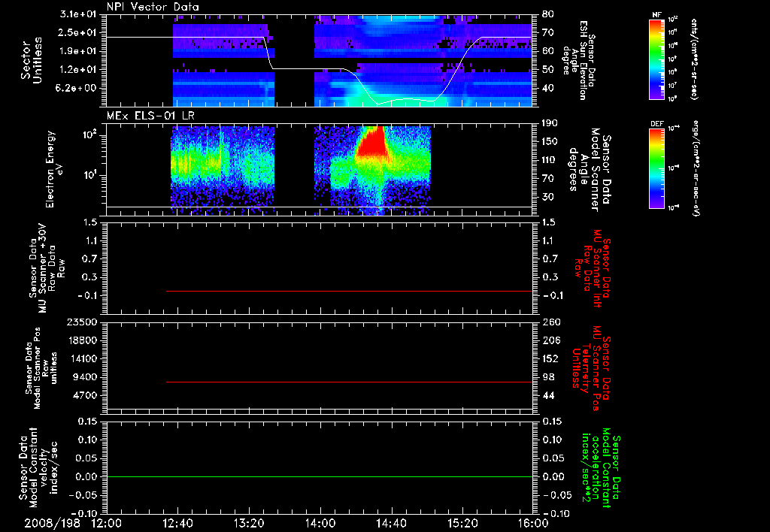The width and height of the screenshot is (770, 532).
Task: Click the 12:40 time axis label
Action: [x=177, y=523]
